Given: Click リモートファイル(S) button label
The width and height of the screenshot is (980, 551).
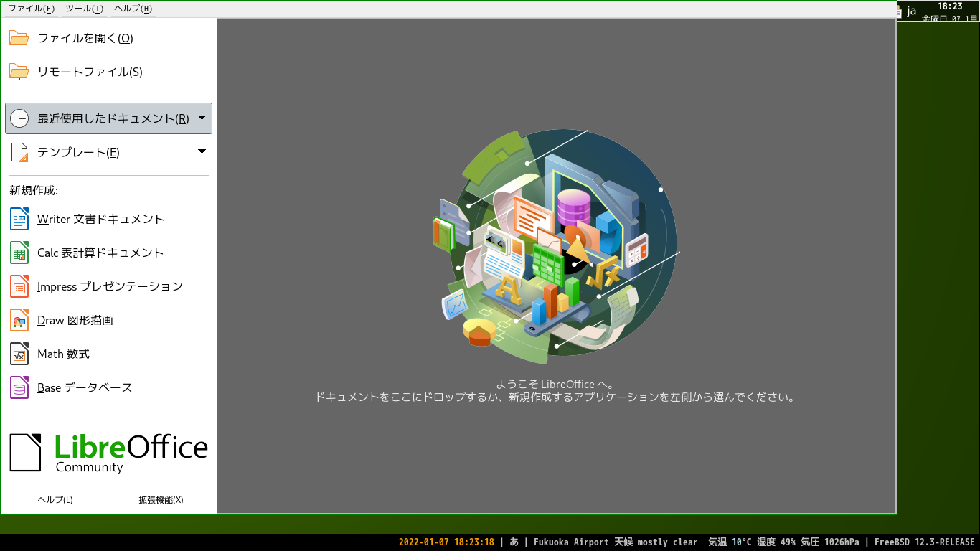Looking at the screenshot, I should tap(90, 72).
